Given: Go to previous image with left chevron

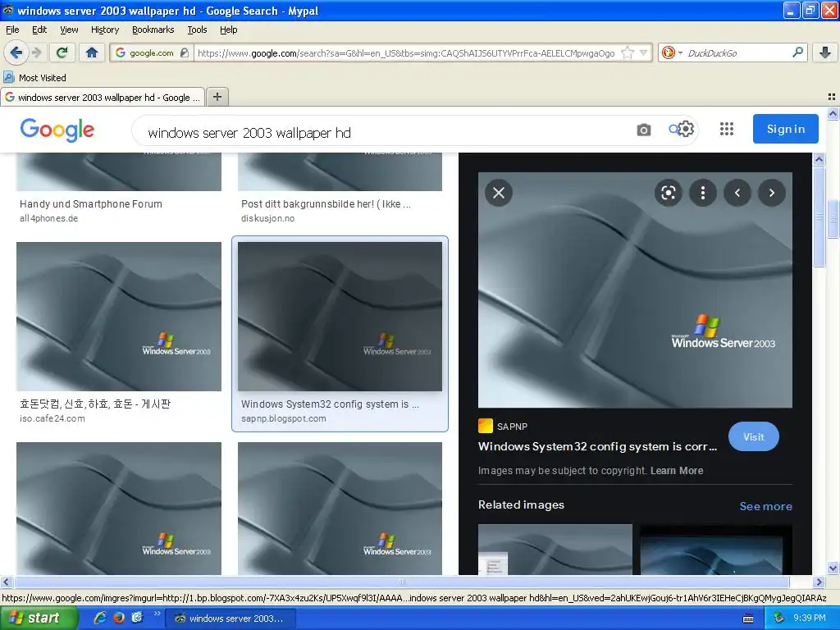Looking at the screenshot, I should tap(737, 192).
